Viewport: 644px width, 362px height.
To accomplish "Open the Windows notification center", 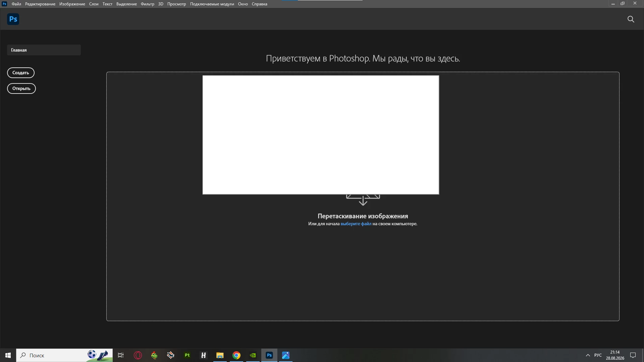I will coord(633,355).
